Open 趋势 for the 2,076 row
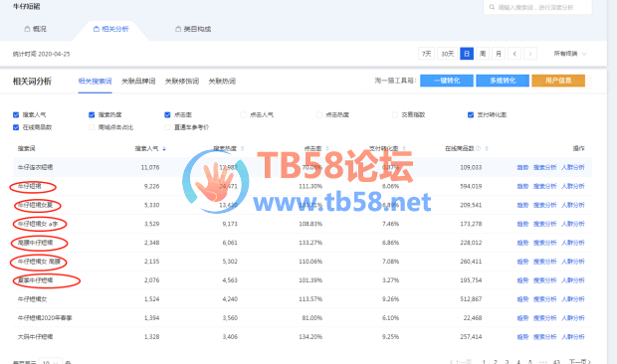617x364 pixels. click(x=522, y=280)
